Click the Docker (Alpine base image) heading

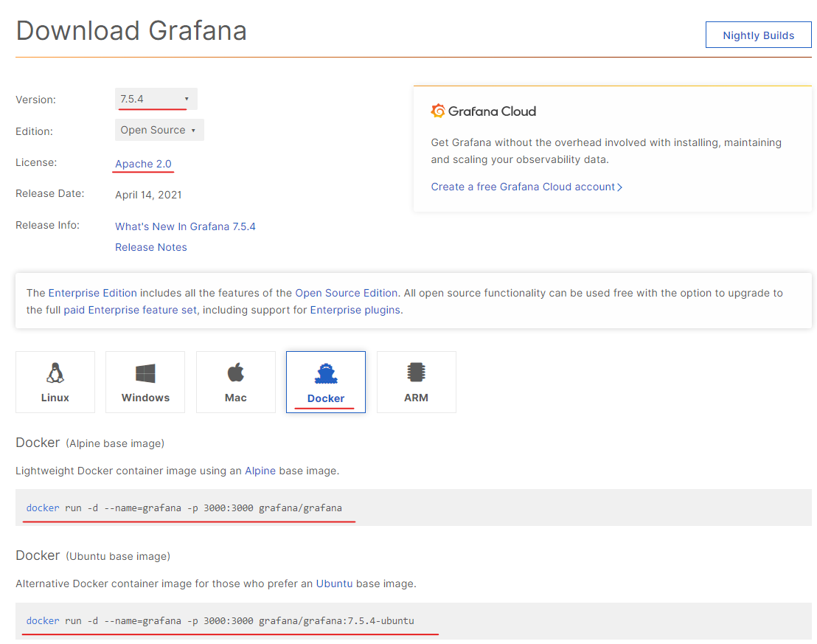point(90,443)
